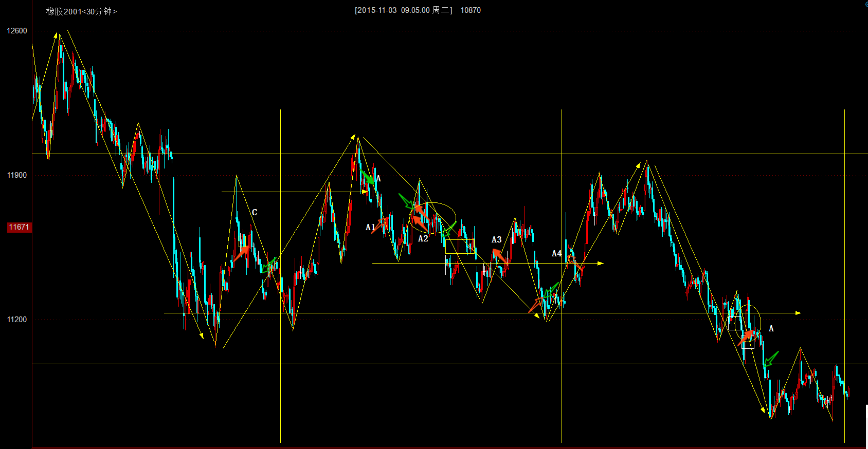This screenshot has height=449, width=868.
Task: Click the A3 annotation label
Action: [x=496, y=240]
